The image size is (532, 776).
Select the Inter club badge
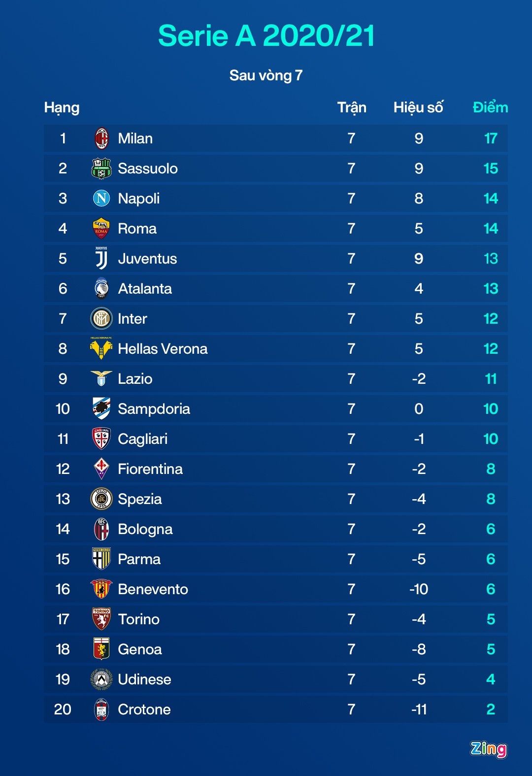click(x=101, y=319)
